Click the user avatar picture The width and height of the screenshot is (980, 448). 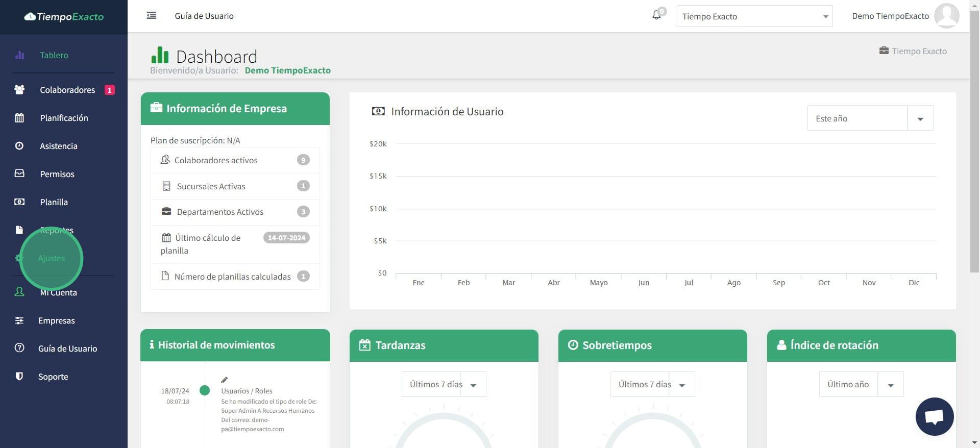[x=946, y=15]
